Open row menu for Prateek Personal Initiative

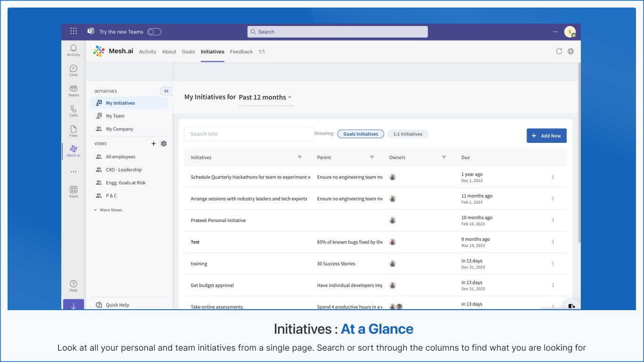553,221
